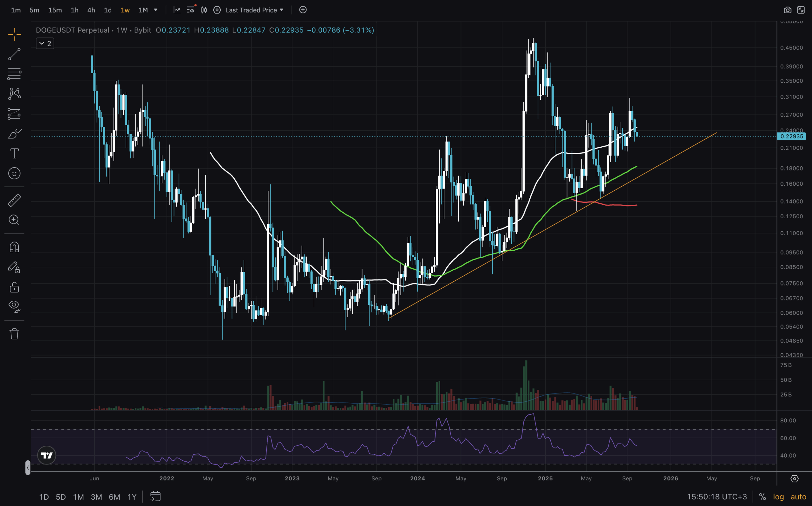Open the XABCD pattern tool
812x506 pixels.
(x=14, y=94)
